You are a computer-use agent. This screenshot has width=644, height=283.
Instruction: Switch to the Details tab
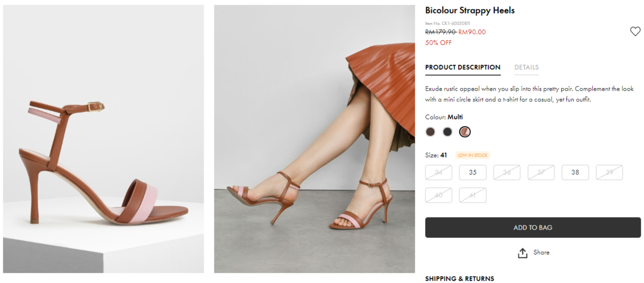[526, 67]
